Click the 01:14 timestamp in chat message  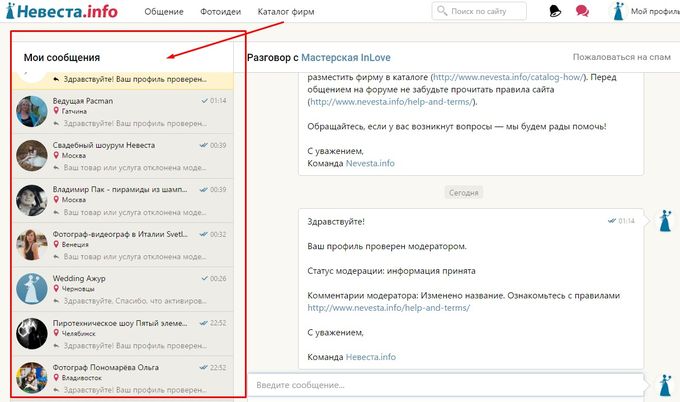(626, 221)
